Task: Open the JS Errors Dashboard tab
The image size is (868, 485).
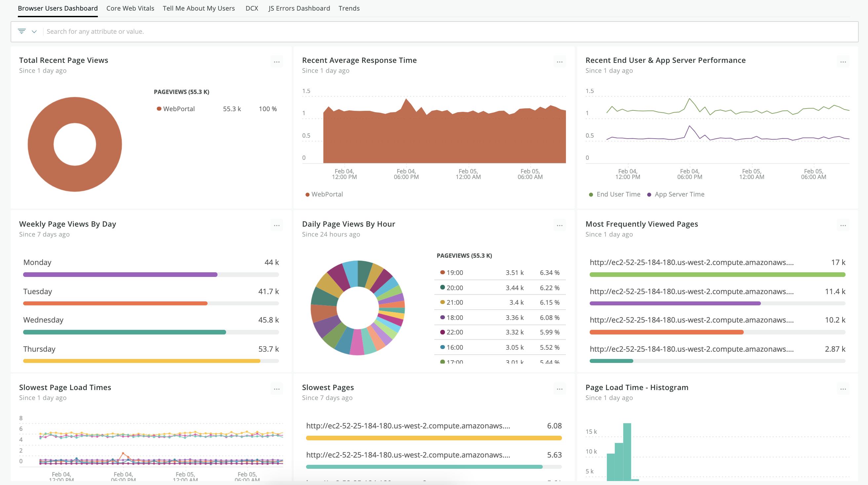Action: pos(299,8)
